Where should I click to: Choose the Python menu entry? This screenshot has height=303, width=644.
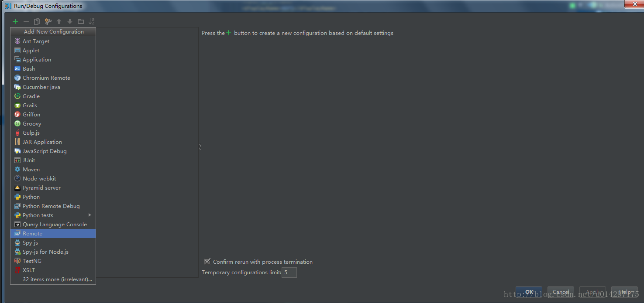click(x=53, y=197)
